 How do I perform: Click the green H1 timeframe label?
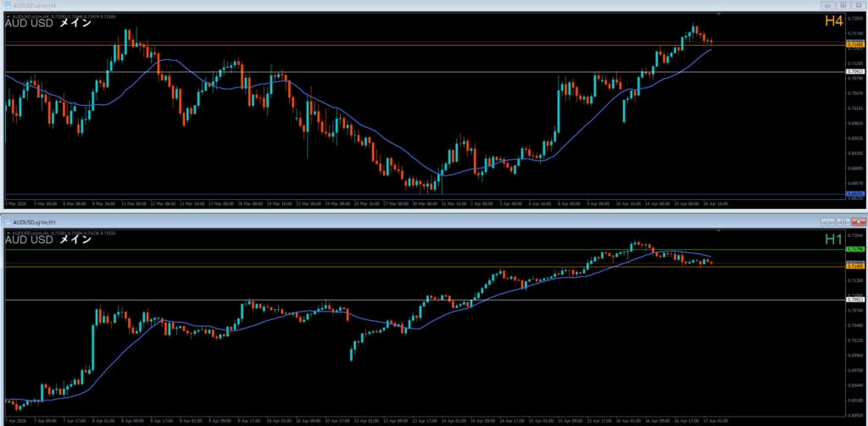834,240
